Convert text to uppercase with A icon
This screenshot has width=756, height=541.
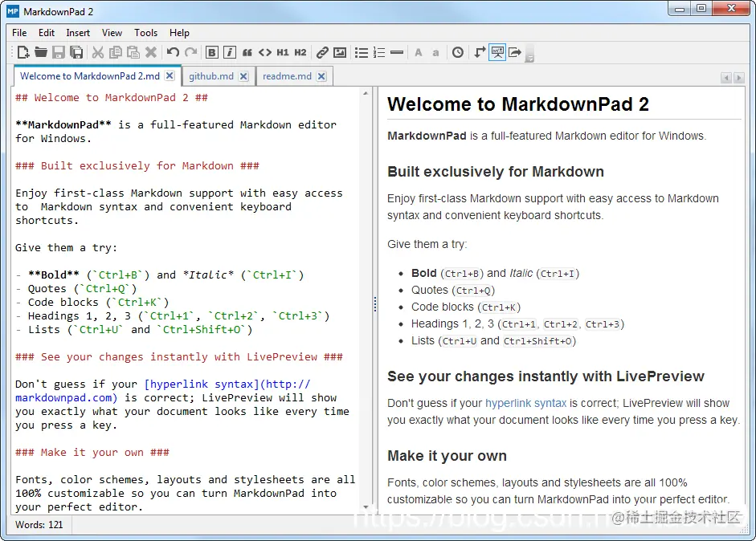(x=418, y=52)
